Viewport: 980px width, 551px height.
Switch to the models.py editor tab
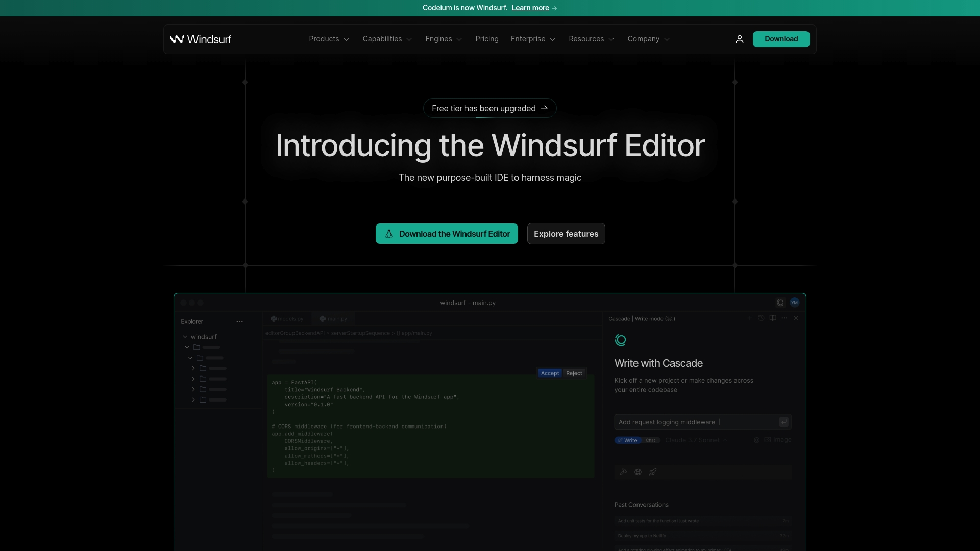(x=287, y=319)
